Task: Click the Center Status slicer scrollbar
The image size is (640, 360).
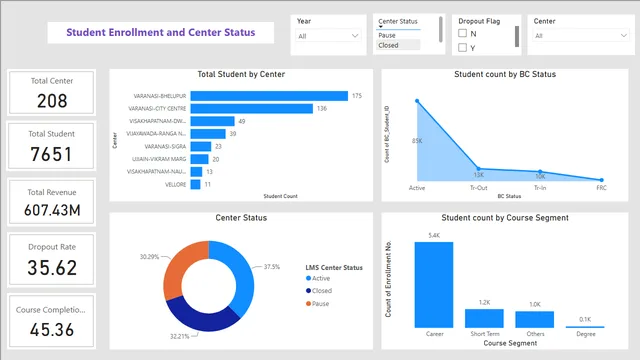Action: coord(441,29)
